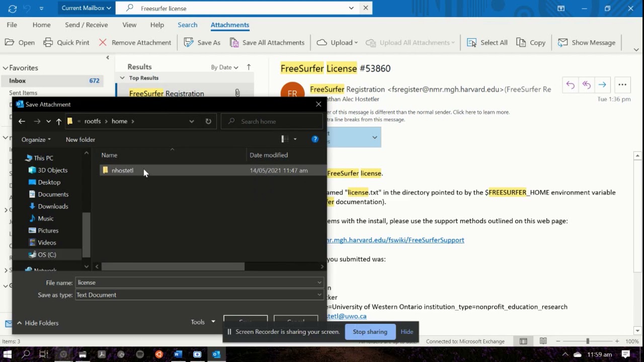Image resolution: width=644 pixels, height=362 pixels.
Task: Click the taskbar Search magnifier icon
Action: (26, 354)
